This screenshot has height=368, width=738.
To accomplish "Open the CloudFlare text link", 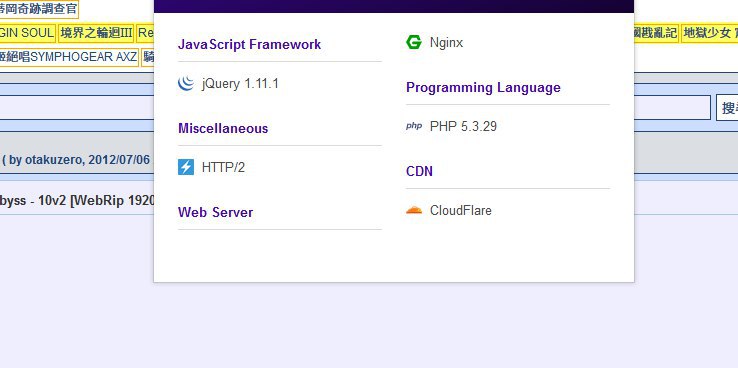I will pyautogui.click(x=460, y=210).
